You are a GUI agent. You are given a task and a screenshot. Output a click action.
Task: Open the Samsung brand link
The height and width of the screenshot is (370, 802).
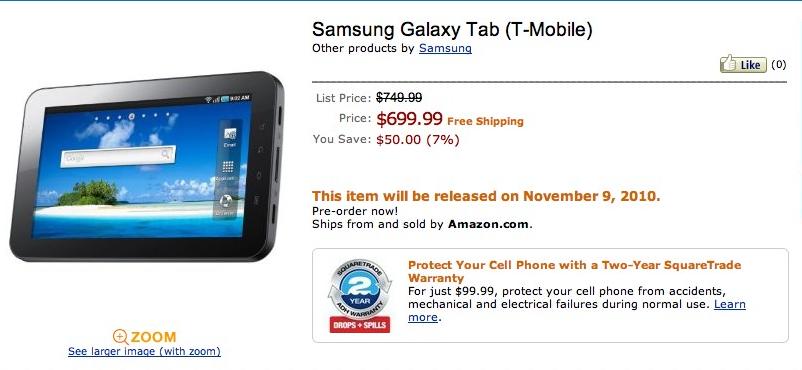pos(445,48)
